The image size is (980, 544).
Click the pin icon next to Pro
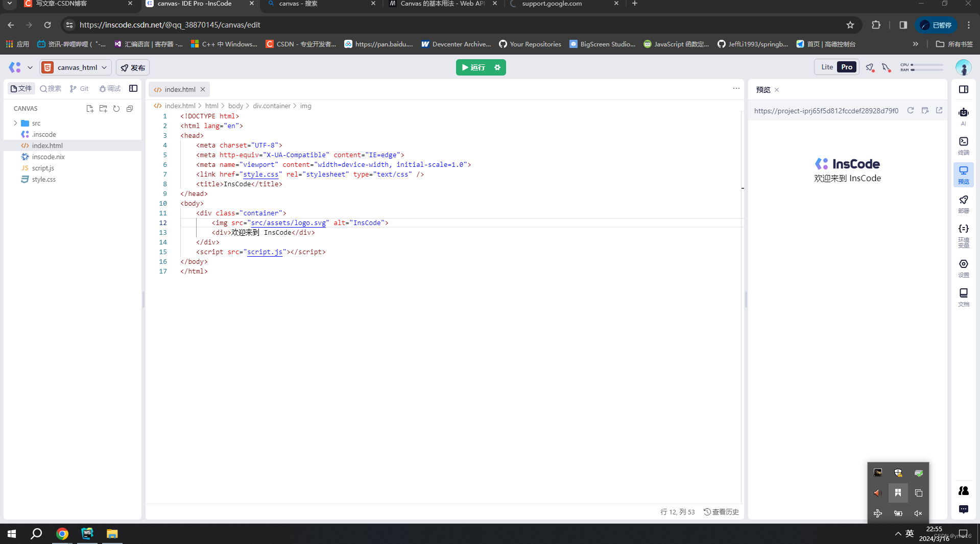coord(870,67)
